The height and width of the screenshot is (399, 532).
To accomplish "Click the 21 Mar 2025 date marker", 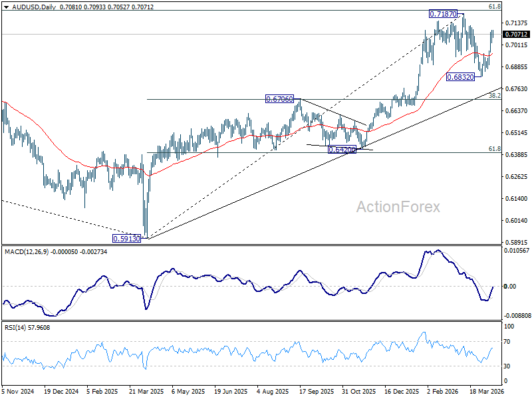I will tap(146, 391).
